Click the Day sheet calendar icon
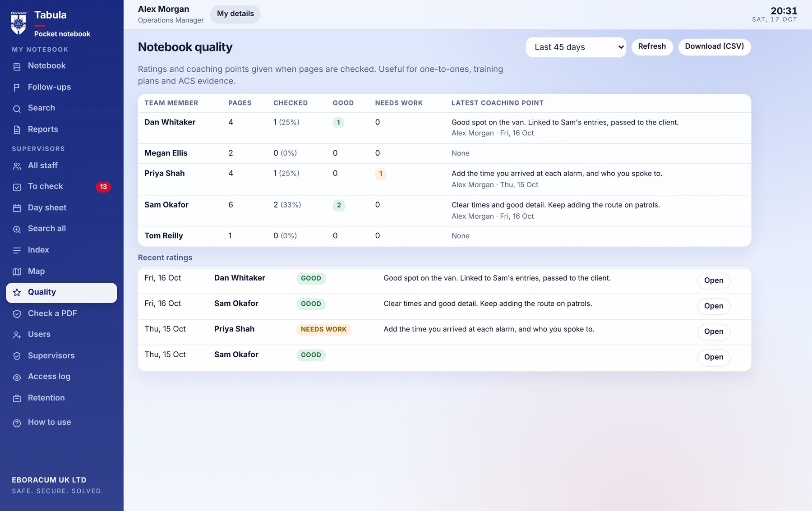Screen dimensions: 812x511 pos(17,208)
